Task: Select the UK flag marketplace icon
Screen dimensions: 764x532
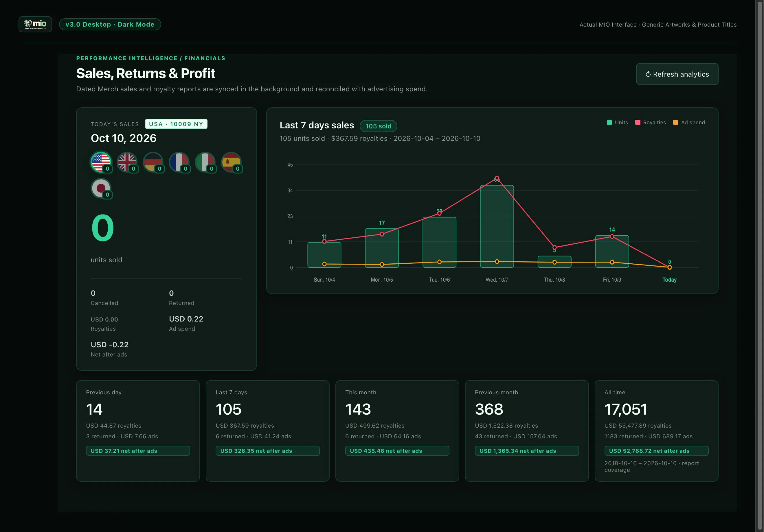Action: 127,162
